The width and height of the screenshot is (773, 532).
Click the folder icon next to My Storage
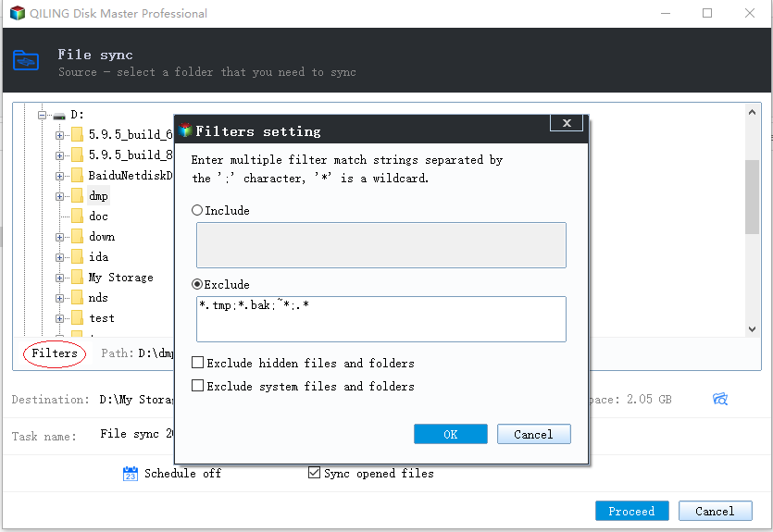point(77,278)
